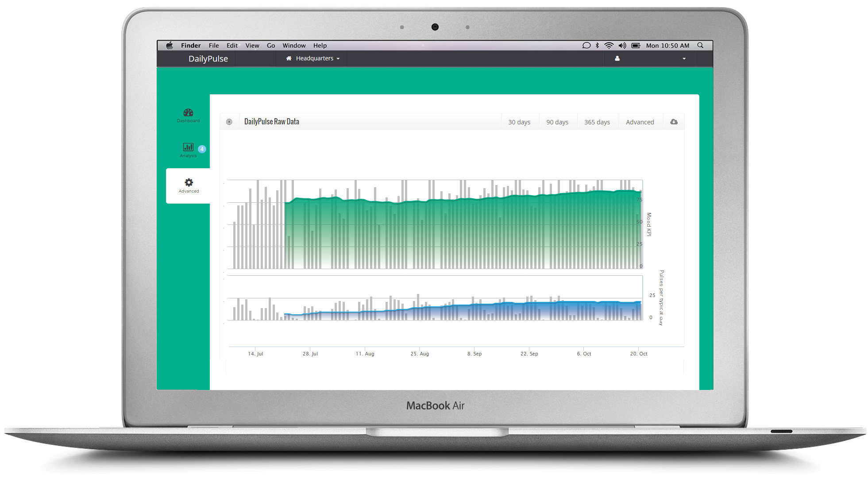Click the 8. Sep axis label
Image resolution: width=868 pixels, height=494 pixels.
(x=475, y=354)
